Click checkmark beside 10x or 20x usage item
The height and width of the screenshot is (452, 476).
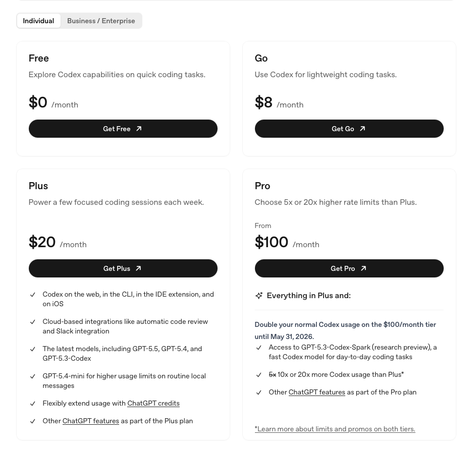[258, 375]
